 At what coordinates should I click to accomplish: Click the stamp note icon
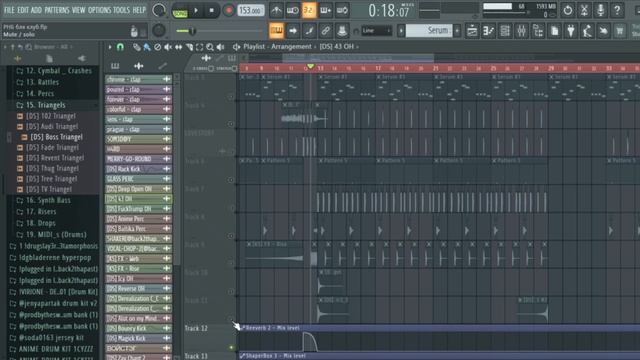point(342,31)
